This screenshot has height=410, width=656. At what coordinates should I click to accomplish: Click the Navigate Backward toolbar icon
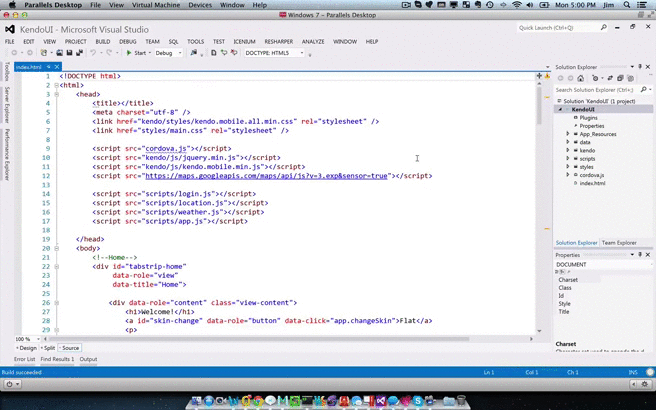coord(14,53)
